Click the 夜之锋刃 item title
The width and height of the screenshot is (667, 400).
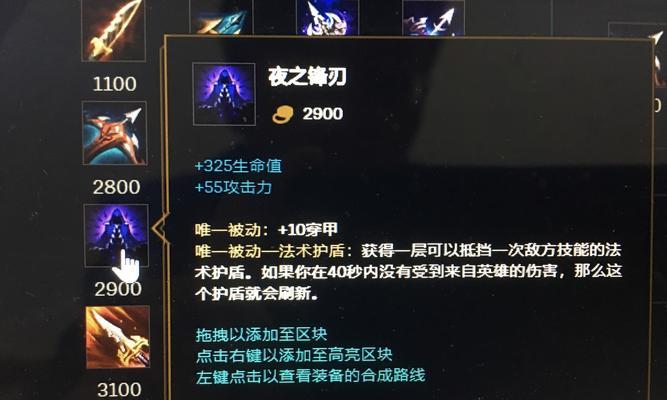coord(307,77)
